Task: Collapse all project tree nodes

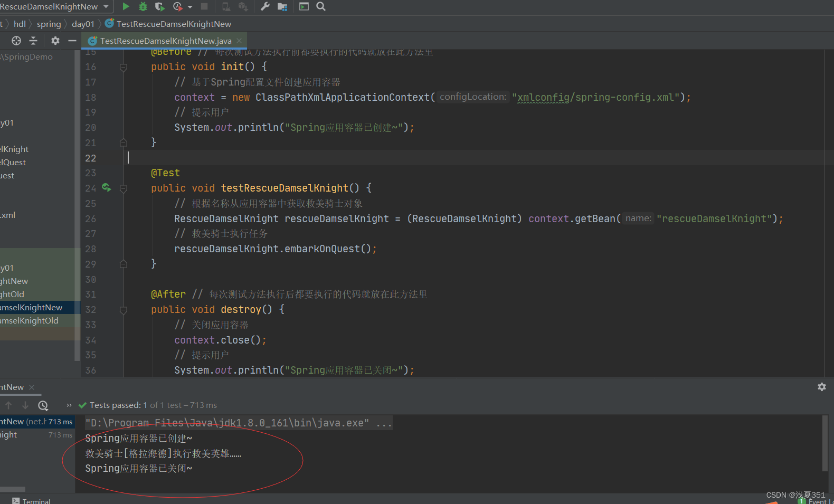Action: 33,41
